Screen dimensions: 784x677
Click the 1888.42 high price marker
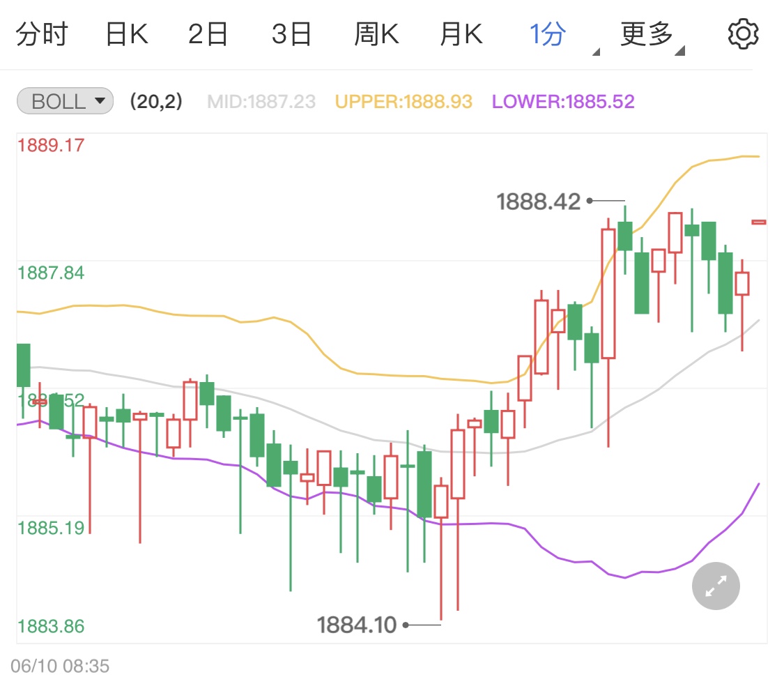[x=538, y=201]
